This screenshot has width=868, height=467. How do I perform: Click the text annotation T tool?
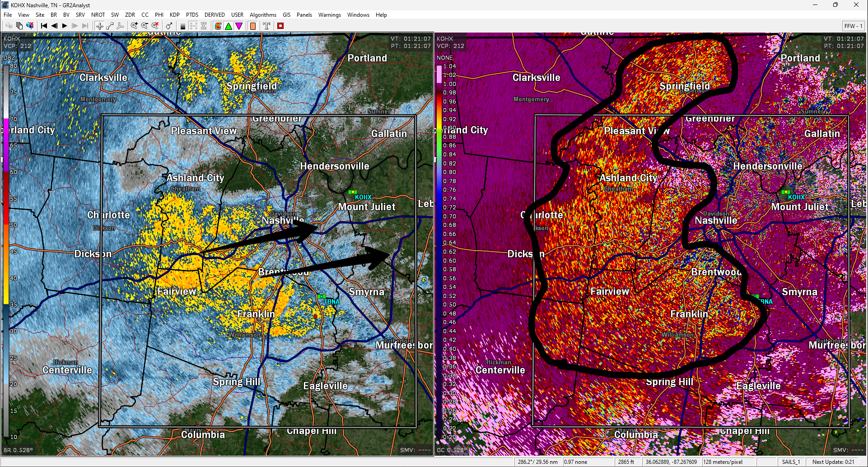tap(266, 26)
